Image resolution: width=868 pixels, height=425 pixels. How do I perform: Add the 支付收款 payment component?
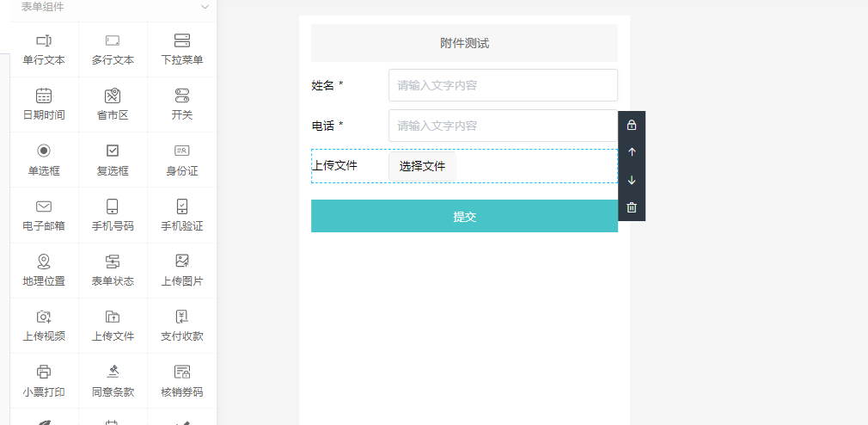coord(182,326)
